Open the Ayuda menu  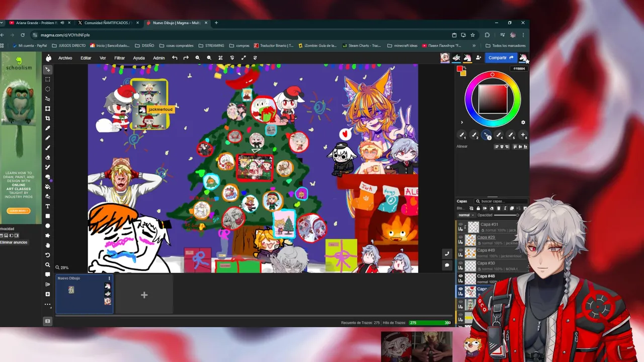point(139,58)
